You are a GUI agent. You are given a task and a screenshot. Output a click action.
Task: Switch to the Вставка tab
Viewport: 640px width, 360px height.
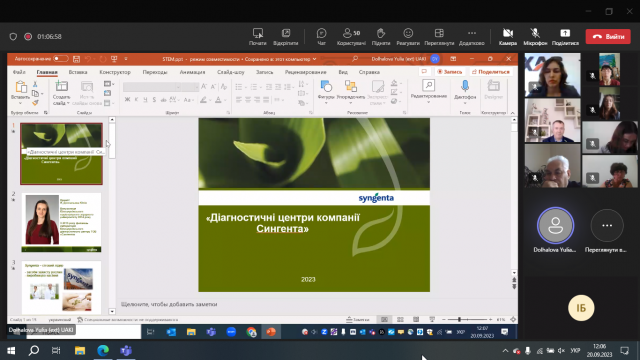(x=78, y=72)
